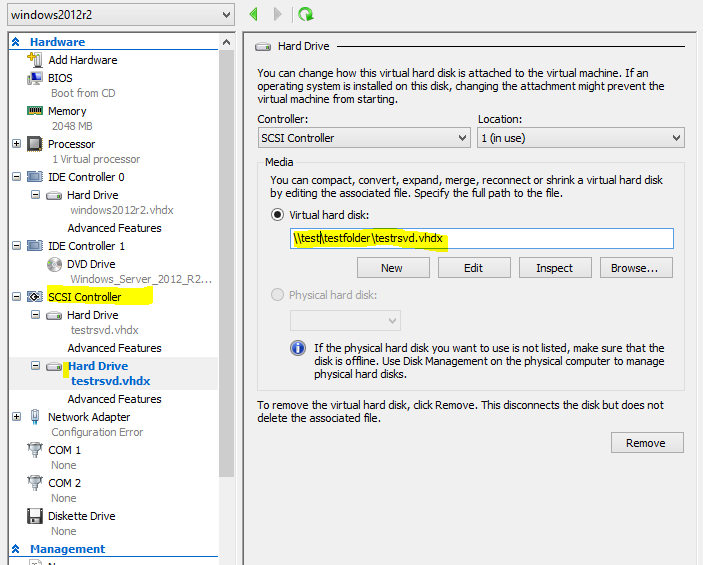Expand the Network Adapter node
Screen dimensions: 703x565
point(17,417)
